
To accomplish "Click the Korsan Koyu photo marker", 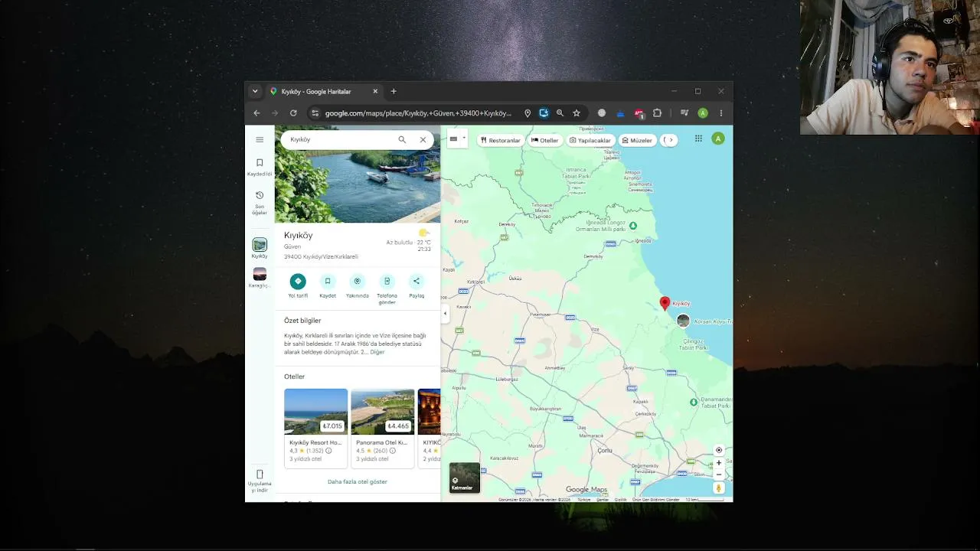I will (x=683, y=321).
